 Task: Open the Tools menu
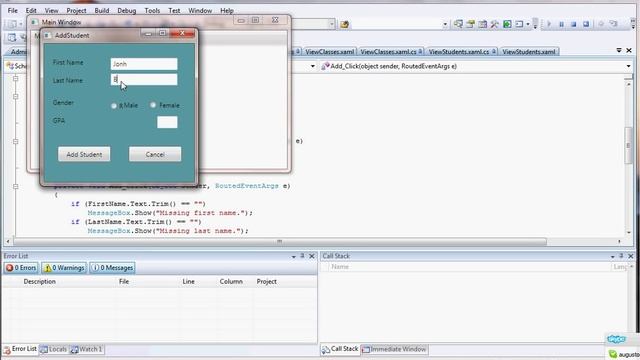(x=152, y=10)
